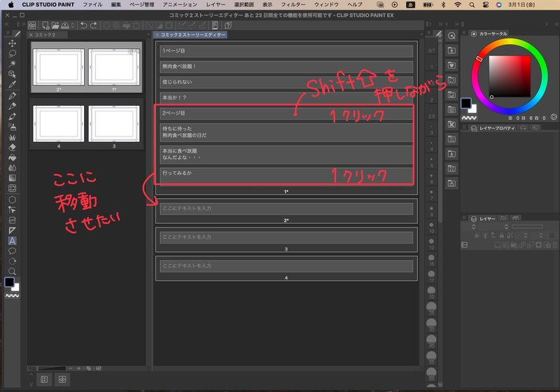560x392 pixels.
Task: Click story text row 行ってみるか
Action: [286, 176]
